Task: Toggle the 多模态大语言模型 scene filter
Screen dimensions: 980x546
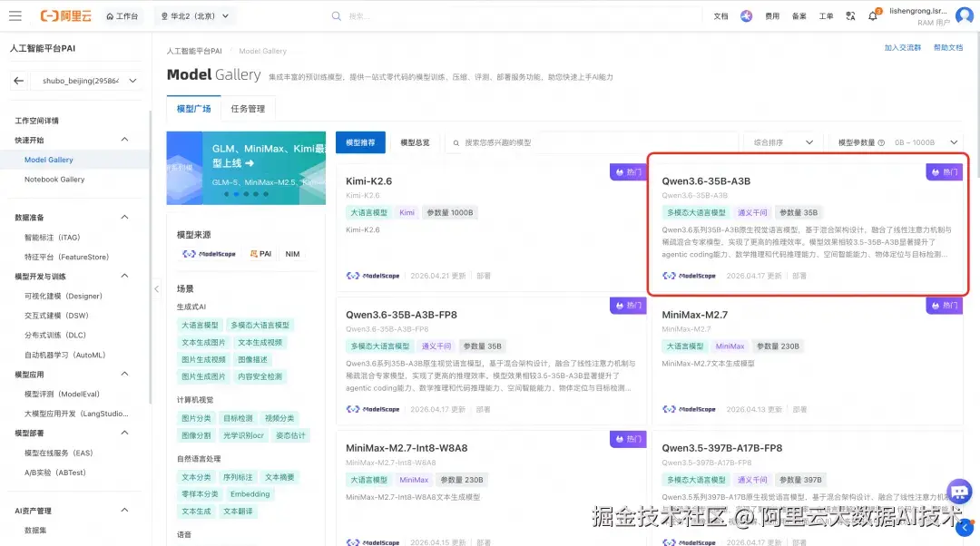Action: (260, 325)
